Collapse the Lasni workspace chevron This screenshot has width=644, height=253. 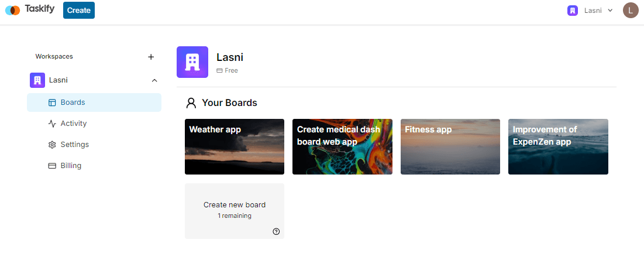click(x=154, y=80)
